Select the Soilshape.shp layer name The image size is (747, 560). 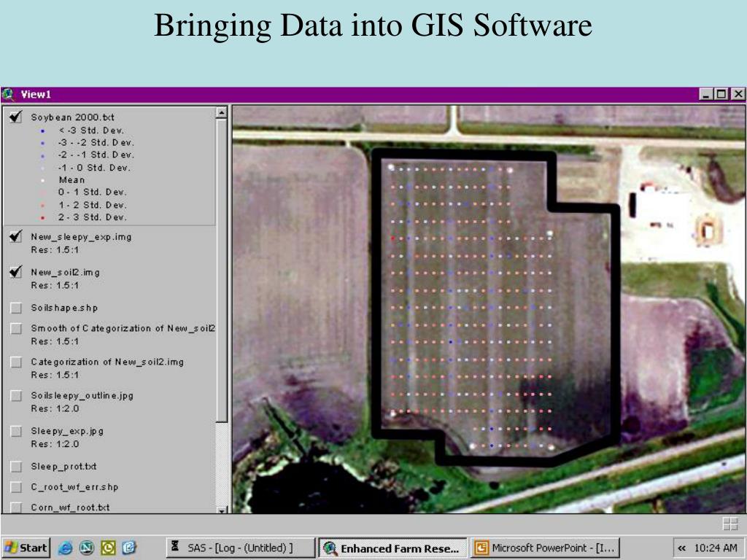coord(64,308)
